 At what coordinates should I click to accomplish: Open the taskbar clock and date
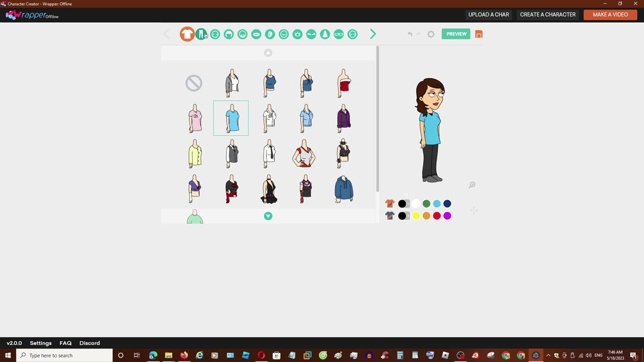[x=615, y=355]
